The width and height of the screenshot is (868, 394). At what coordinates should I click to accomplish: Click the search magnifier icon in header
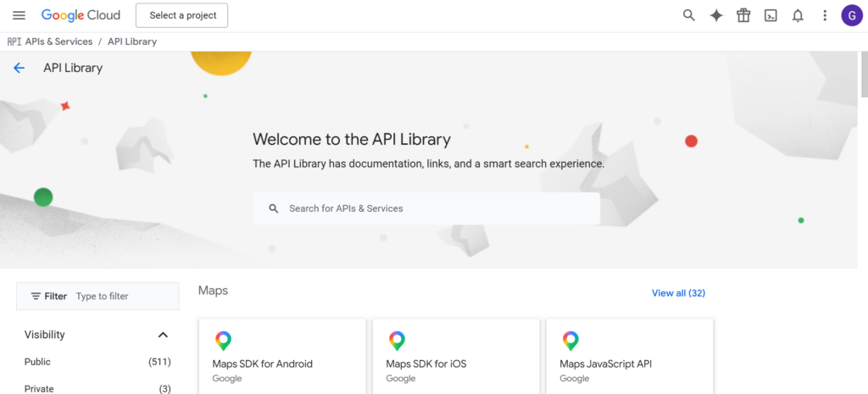click(x=689, y=15)
